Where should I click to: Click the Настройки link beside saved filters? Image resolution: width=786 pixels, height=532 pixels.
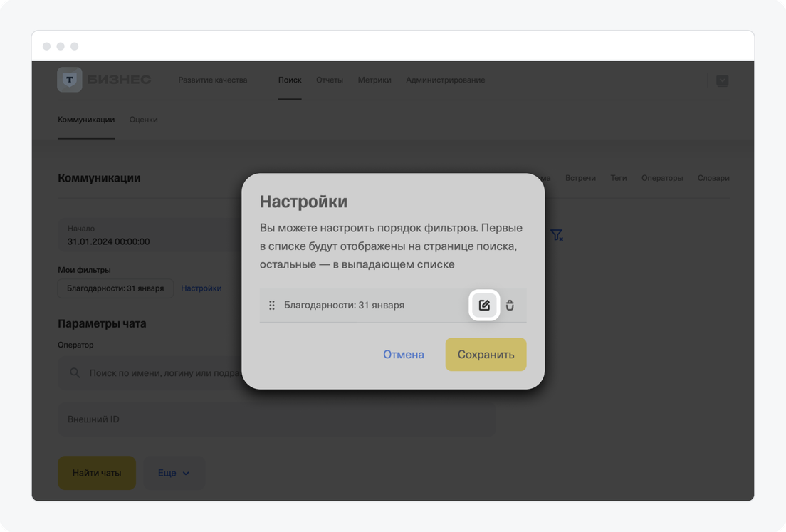tap(201, 288)
